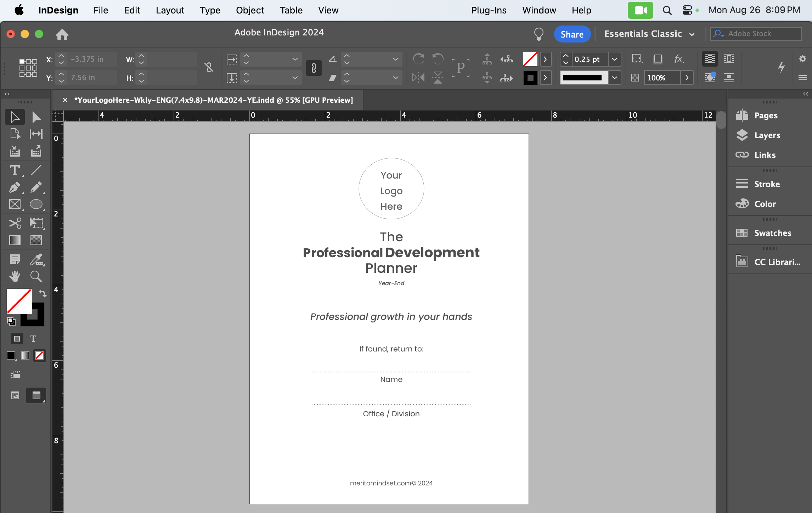The height and width of the screenshot is (513, 812).
Task: Choose the Zoom tool
Action: point(36,276)
